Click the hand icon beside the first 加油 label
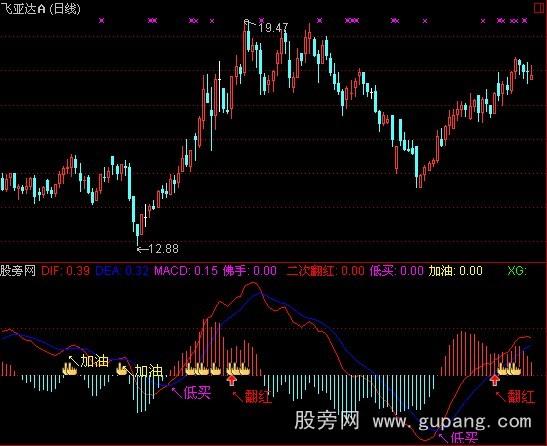Viewport: 547px width, 446px height. [x=70, y=369]
